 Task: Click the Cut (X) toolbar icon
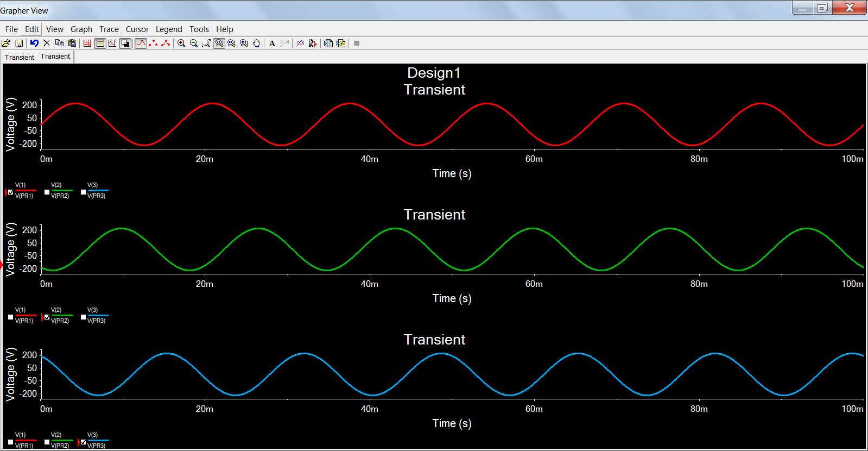tap(47, 43)
